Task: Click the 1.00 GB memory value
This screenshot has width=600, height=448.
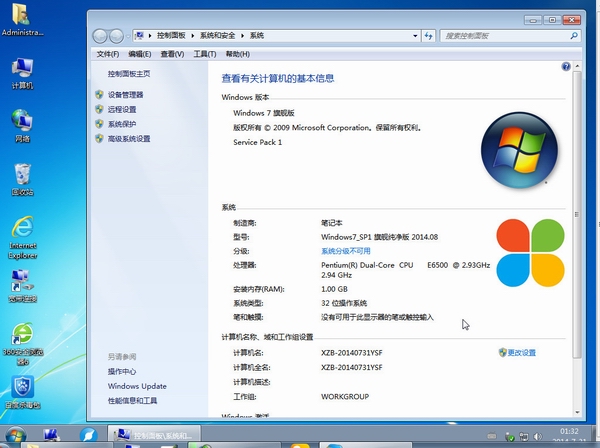Action: pos(334,289)
